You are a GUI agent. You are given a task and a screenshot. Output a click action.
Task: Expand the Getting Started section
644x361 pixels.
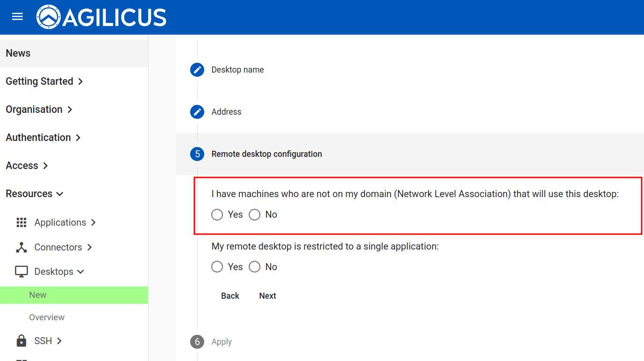[44, 81]
